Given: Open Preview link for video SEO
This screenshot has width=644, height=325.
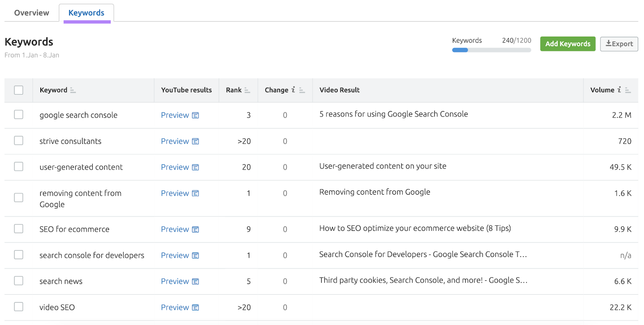Looking at the screenshot, I should pyautogui.click(x=175, y=308).
